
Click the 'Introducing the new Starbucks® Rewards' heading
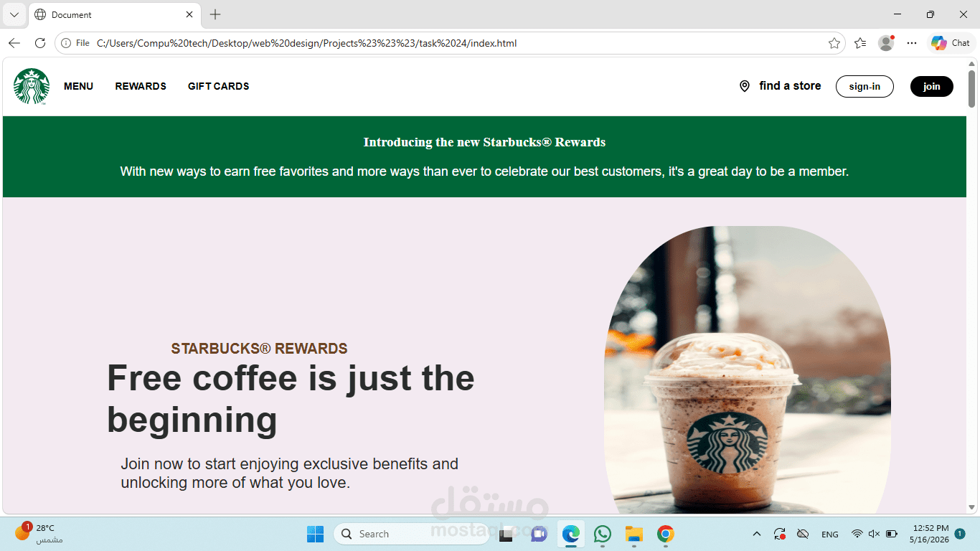click(x=484, y=142)
